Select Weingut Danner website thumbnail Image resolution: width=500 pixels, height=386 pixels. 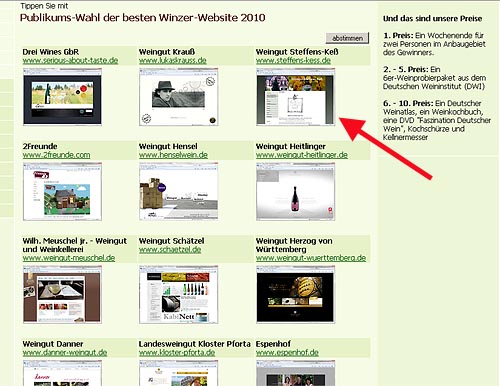coord(62,373)
